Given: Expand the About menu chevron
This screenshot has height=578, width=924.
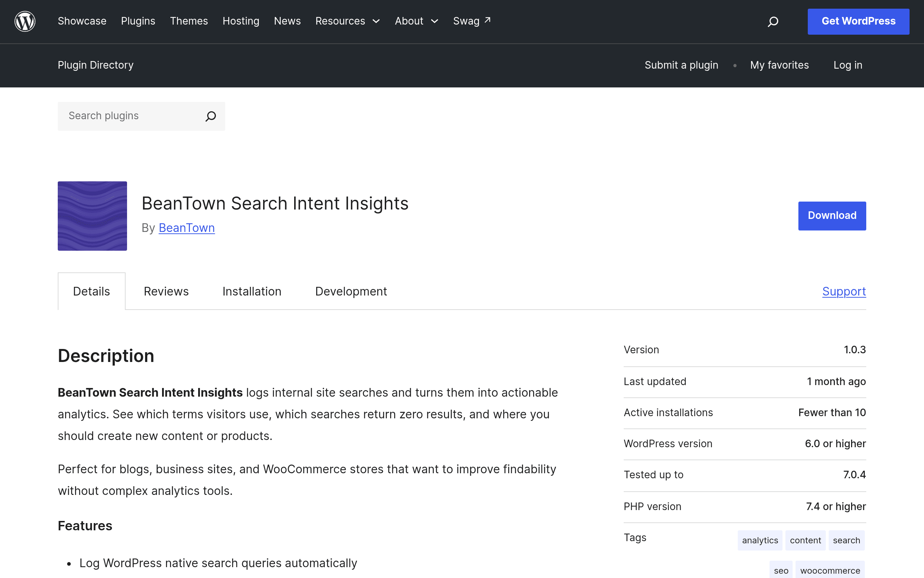Looking at the screenshot, I should point(435,21).
